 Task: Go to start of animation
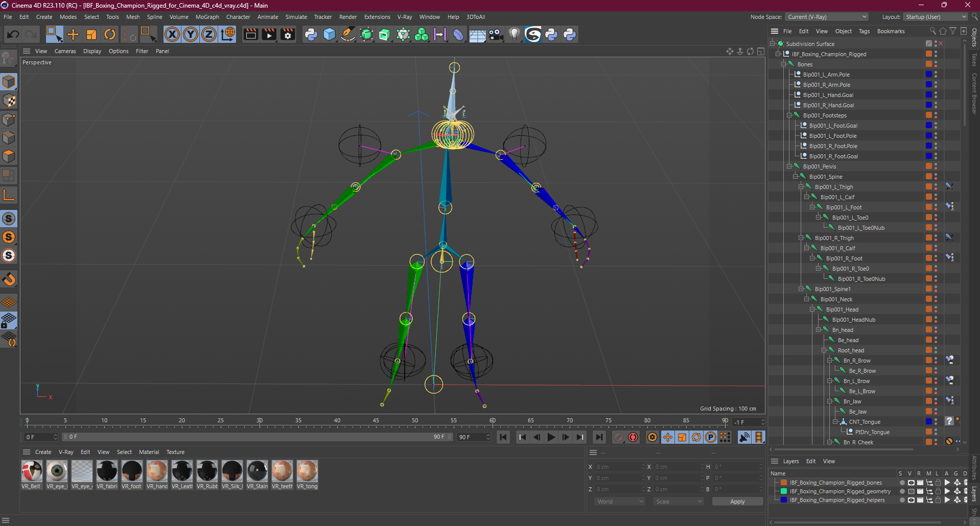(x=503, y=437)
